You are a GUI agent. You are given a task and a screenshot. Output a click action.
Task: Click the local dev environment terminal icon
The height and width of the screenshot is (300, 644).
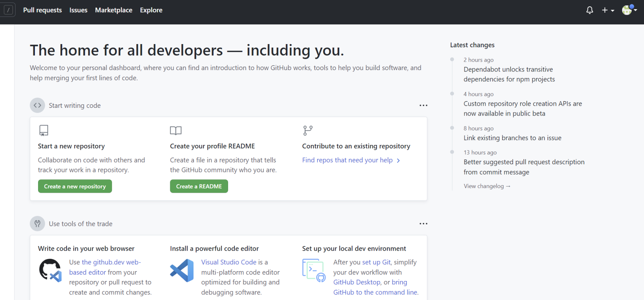(x=313, y=270)
